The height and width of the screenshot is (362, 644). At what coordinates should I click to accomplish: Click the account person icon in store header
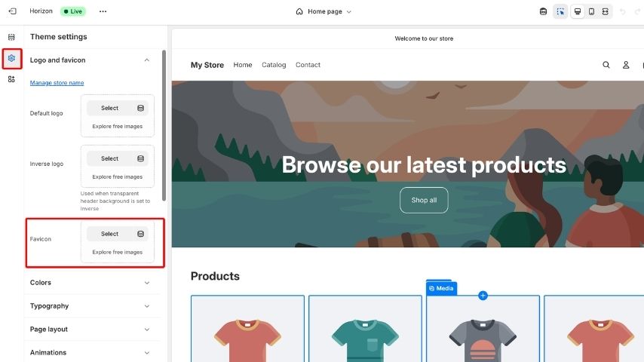626,65
